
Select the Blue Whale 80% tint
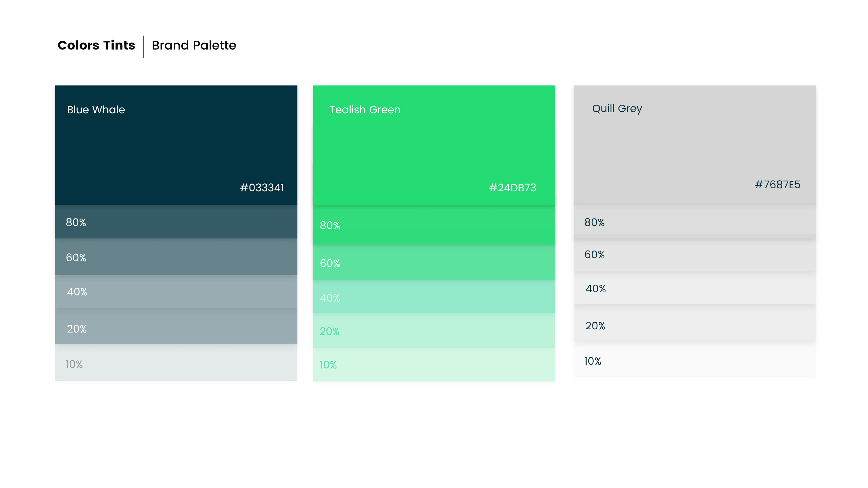[x=176, y=222]
